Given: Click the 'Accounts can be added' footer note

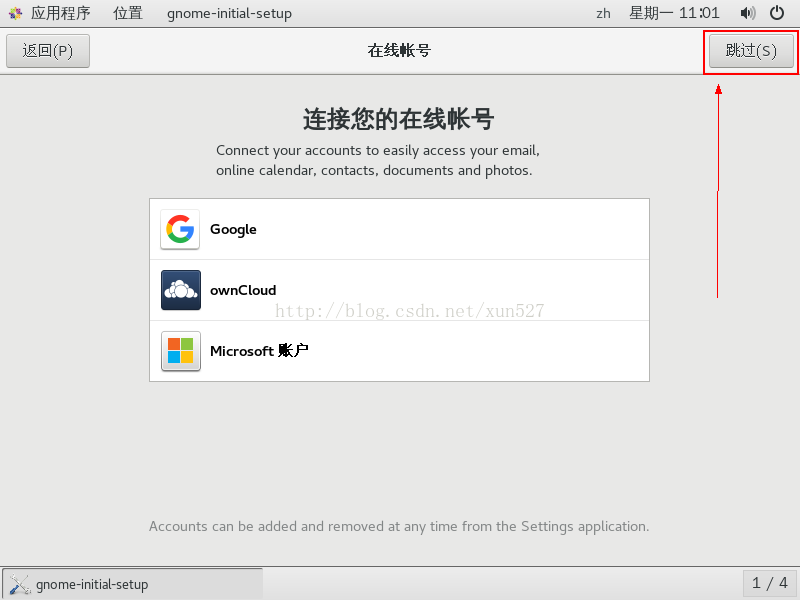Looking at the screenshot, I should [399, 526].
